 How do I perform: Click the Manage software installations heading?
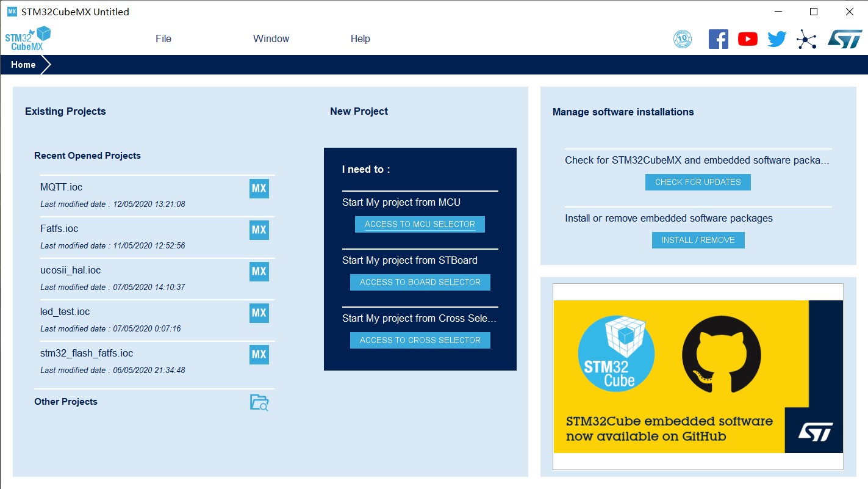pos(623,112)
